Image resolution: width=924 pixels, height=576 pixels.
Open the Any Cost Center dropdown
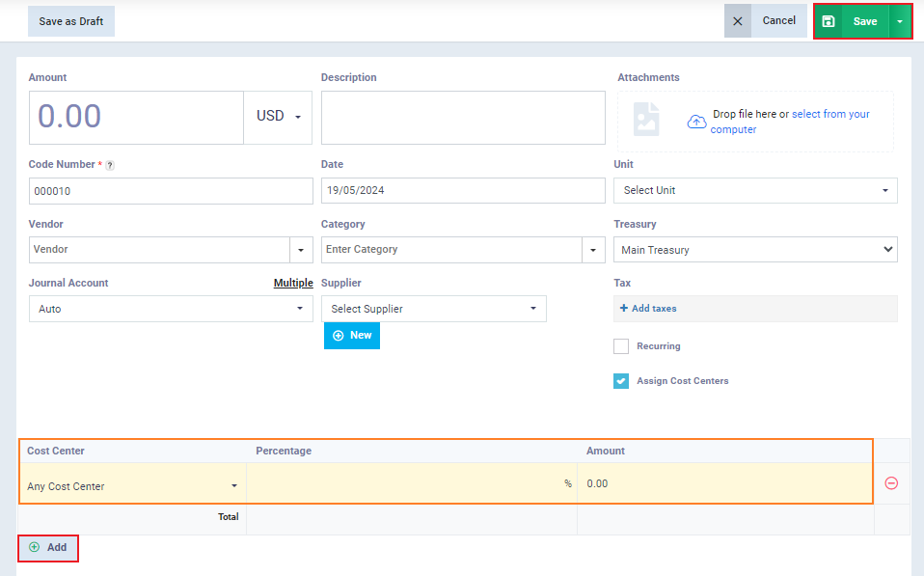tap(132, 486)
